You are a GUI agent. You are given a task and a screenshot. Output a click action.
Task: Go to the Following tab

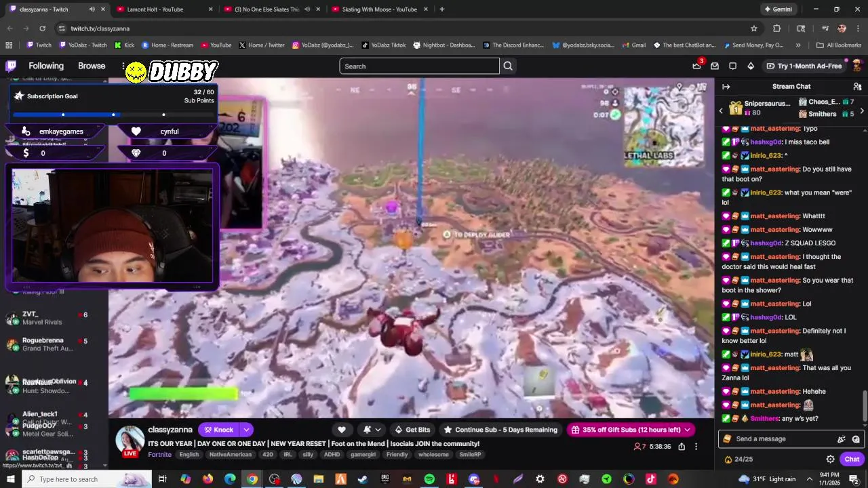tap(46, 66)
